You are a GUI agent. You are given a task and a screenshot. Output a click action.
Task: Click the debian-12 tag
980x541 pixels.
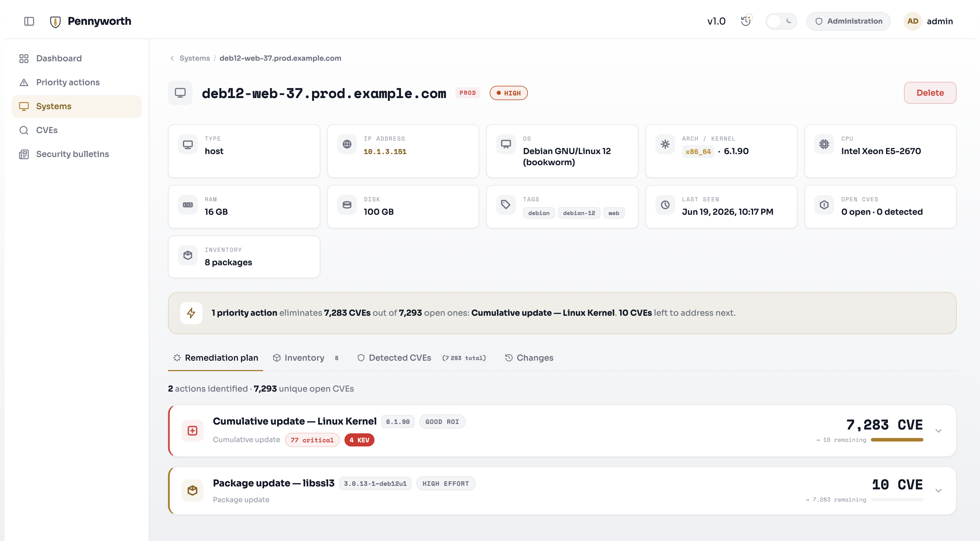(x=579, y=213)
